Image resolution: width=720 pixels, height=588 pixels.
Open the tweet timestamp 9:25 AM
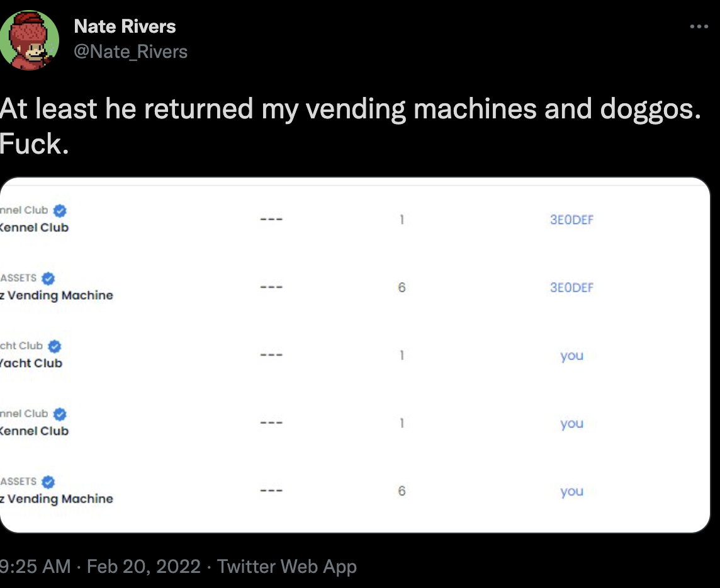point(35,566)
